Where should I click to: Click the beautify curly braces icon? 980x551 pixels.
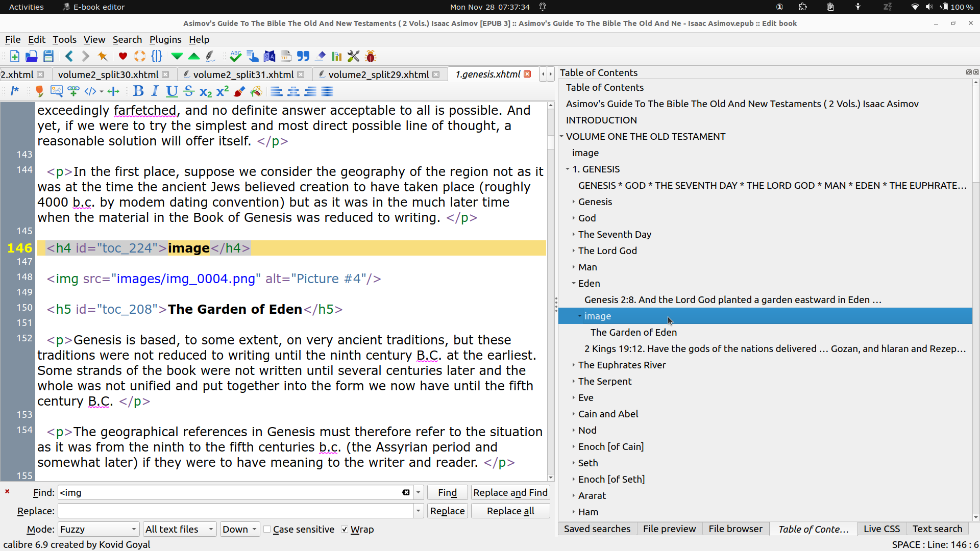pyautogui.click(x=157, y=56)
